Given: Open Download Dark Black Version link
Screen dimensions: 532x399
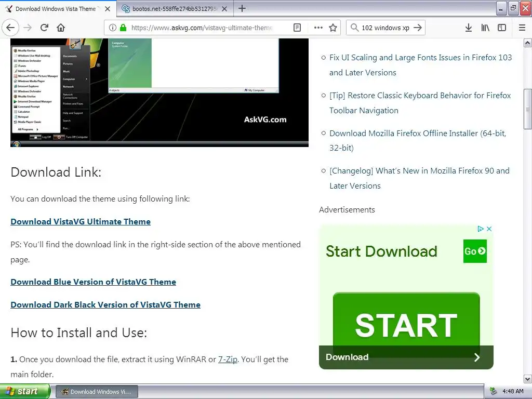Looking at the screenshot, I should 105,304.
